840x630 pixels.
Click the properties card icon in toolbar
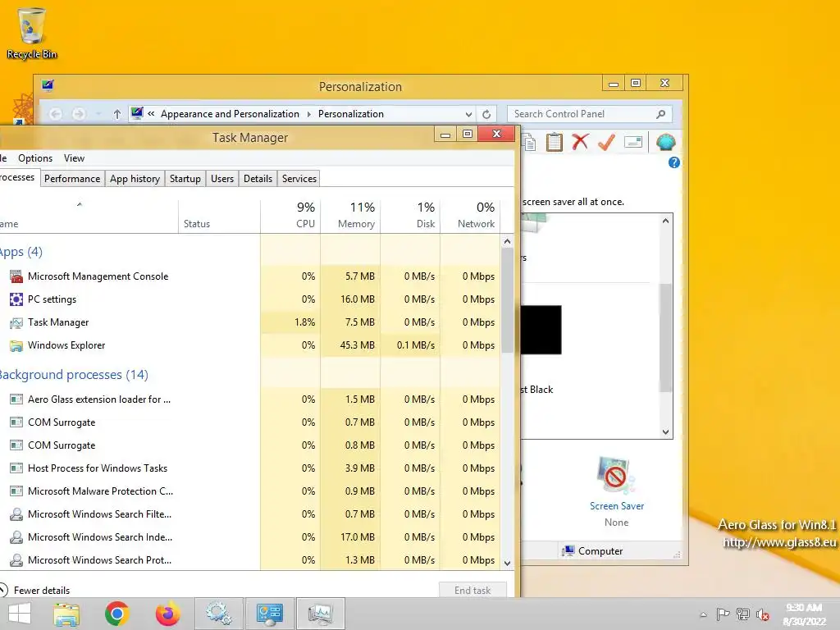tap(632, 142)
